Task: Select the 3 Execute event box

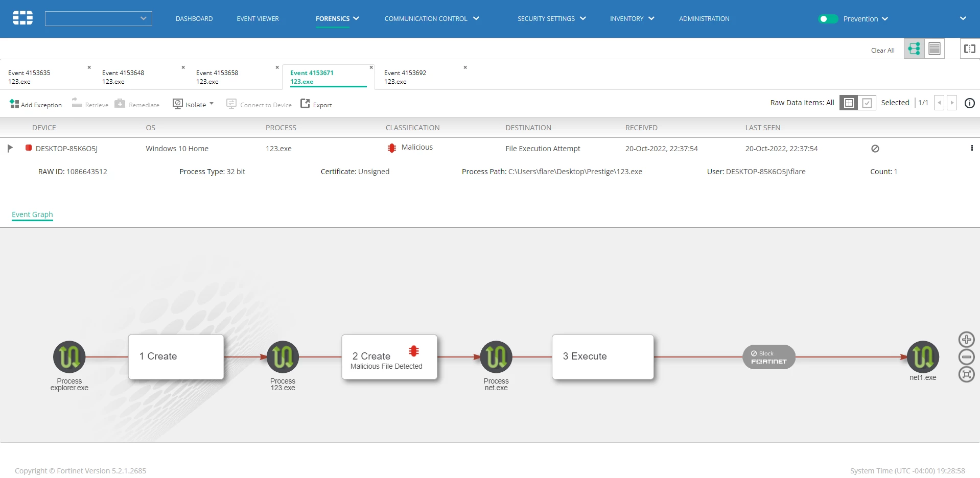Action: 603,357
